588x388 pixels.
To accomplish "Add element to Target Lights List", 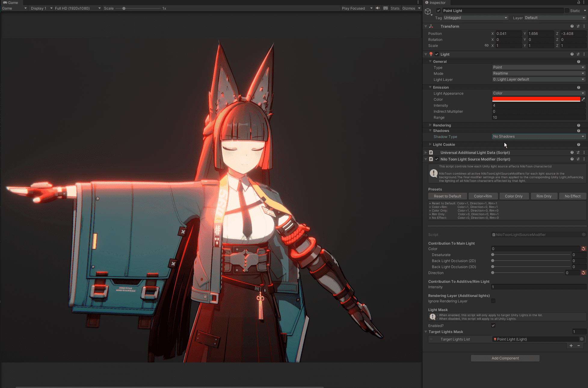I will [571, 346].
